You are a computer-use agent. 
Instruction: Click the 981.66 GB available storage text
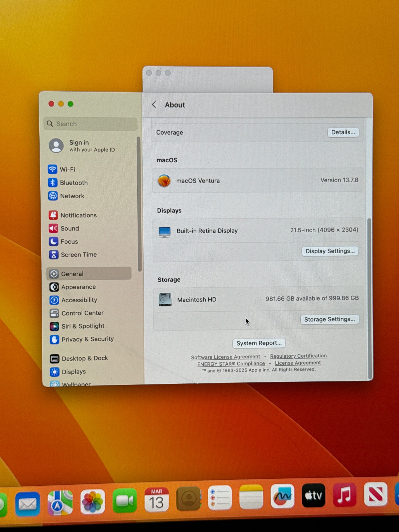[x=312, y=298]
